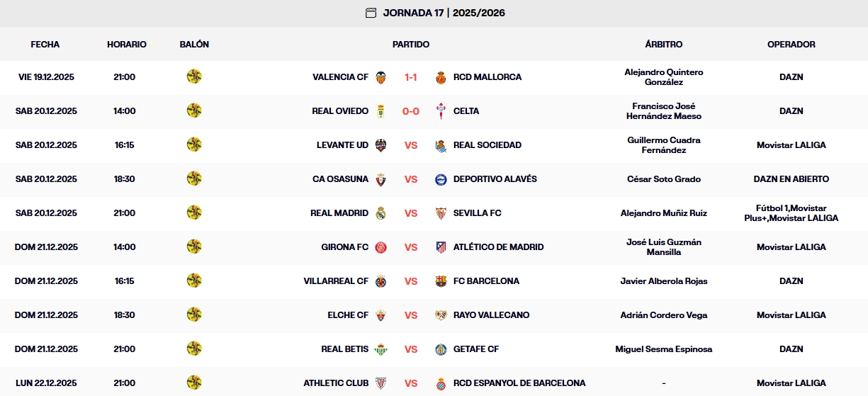The width and height of the screenshot is (868, 396).
Task: Open the Real Madrid crest icon
Action: (381, 213)
